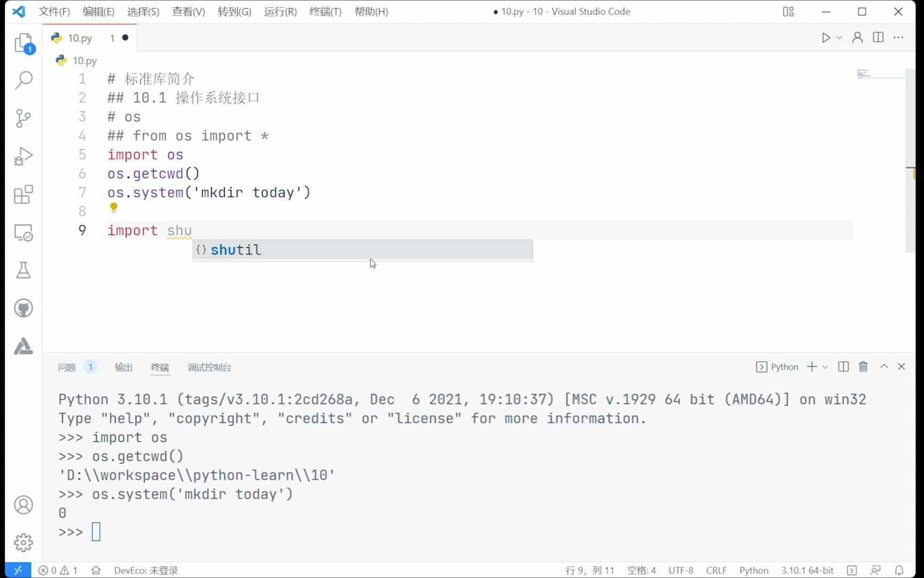
Task: Open the Search view
Action: [24, 80]
